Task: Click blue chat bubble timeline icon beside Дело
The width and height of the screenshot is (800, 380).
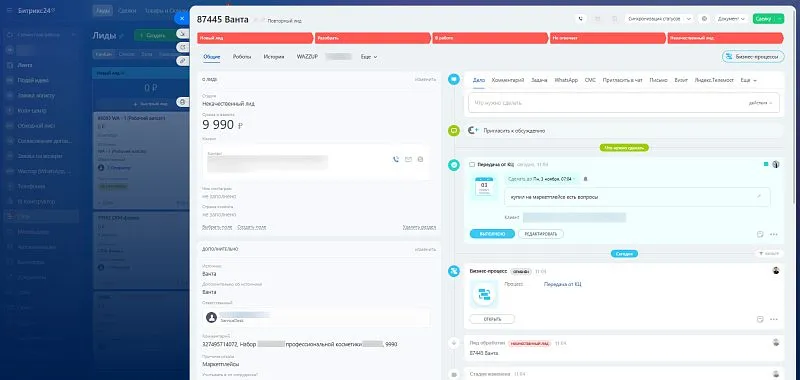Action: 454,80
